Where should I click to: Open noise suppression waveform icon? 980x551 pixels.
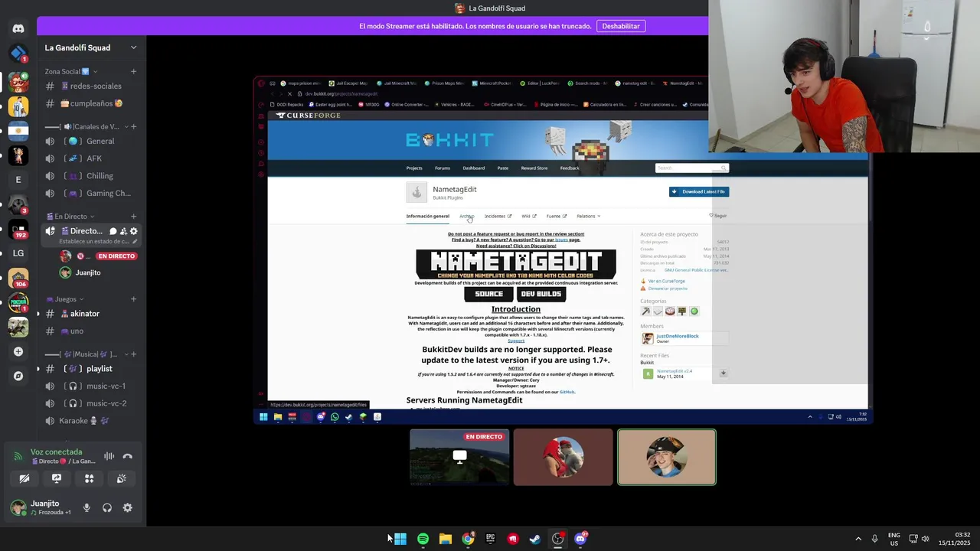pyautogui.click(x=109, y=456)
